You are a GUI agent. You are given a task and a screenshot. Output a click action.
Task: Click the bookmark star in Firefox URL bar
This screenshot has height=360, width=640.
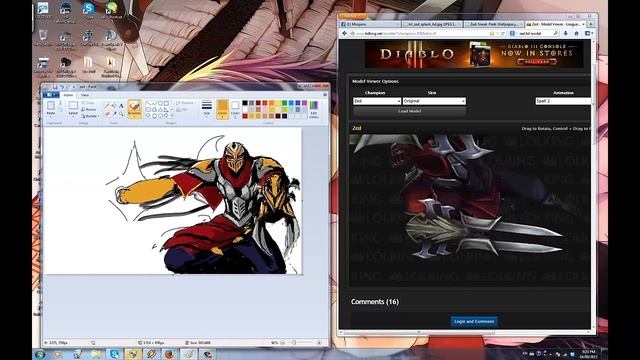(492, 33)
